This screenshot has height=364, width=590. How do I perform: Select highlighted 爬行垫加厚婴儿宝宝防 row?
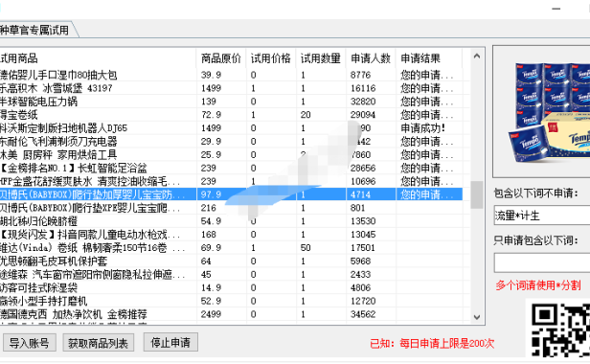click(231, 194)
